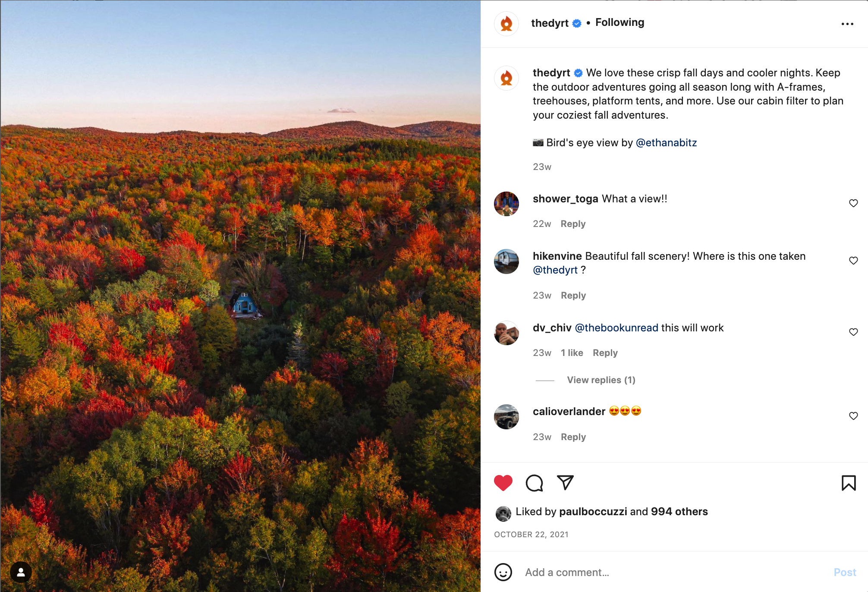Viewport: 868px width, 592px height.
Task: Expand View replies (1)
Action: (x=601, y=380)
